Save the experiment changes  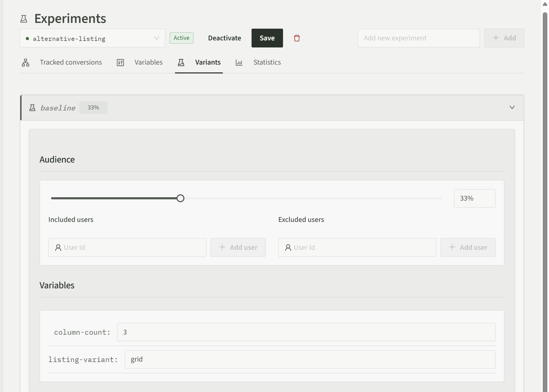[267, 38]
